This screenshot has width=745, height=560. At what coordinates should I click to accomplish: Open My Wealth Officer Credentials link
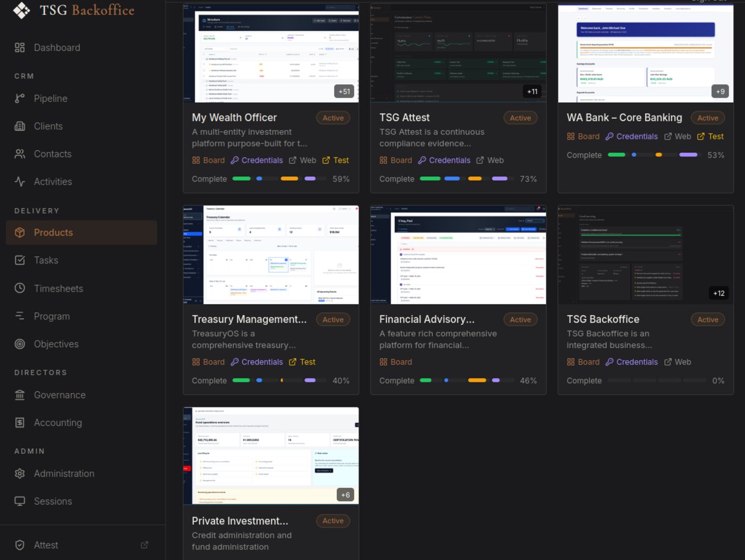(x=256, y=160)
